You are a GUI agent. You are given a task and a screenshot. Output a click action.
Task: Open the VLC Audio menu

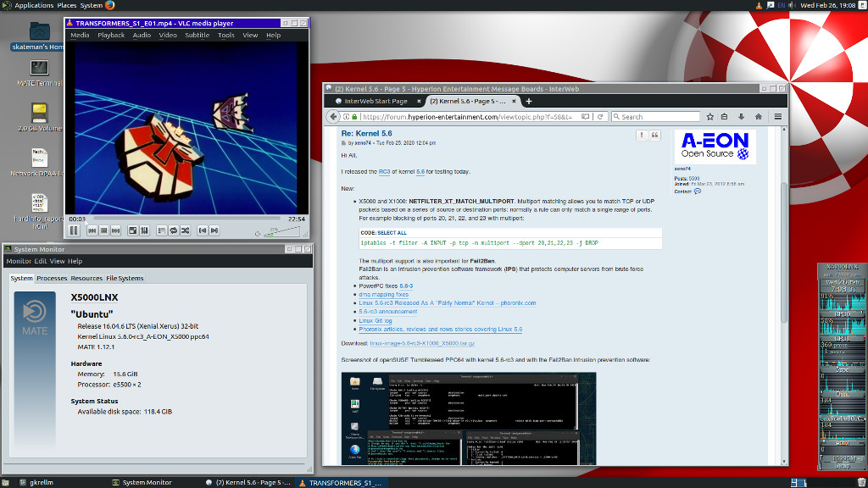(x=142, y=35)
